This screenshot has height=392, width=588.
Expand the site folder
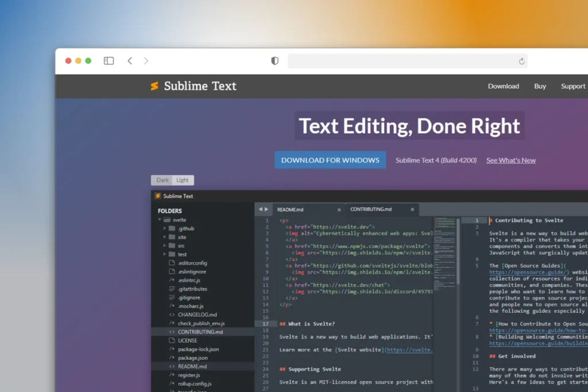coord(165,237)
